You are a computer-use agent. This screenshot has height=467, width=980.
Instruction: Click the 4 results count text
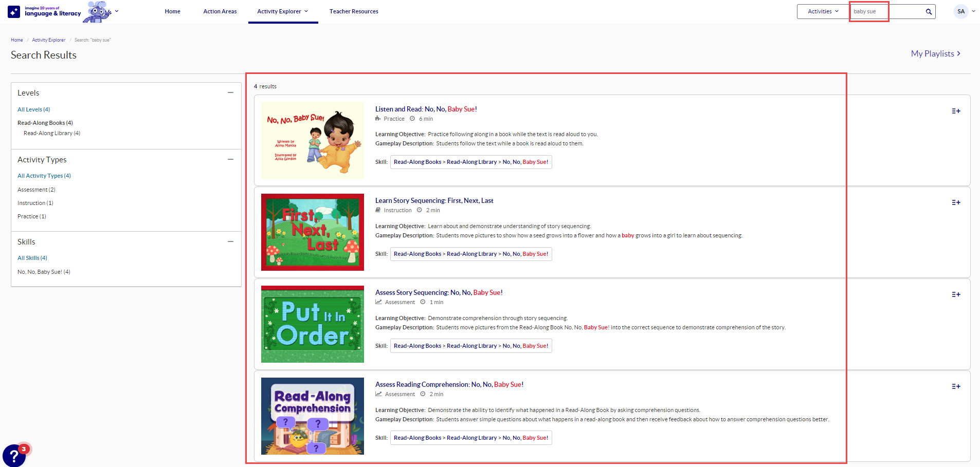coord(265,86)
